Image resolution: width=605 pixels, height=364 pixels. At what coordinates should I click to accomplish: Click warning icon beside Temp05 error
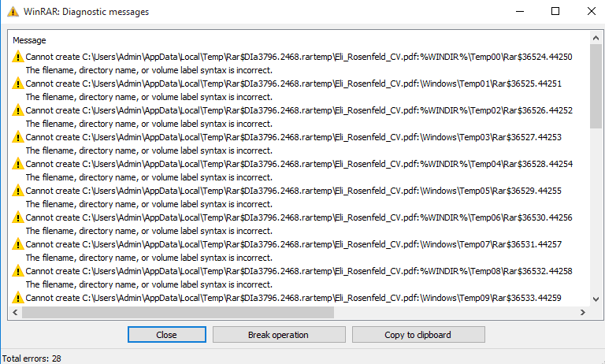(x=18, y=191)
